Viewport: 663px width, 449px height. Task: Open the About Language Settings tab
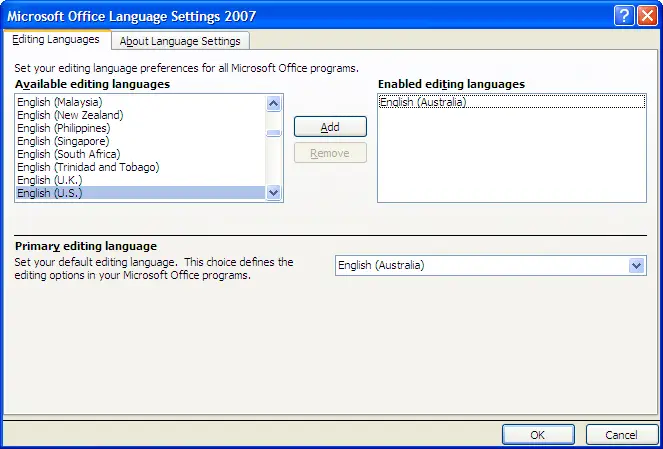180,41
